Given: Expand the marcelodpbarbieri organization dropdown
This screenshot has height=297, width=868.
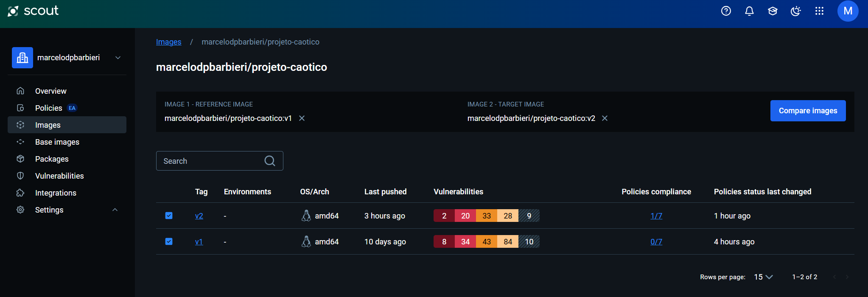Looking at the screenshot, I should (x=118, y=58).
